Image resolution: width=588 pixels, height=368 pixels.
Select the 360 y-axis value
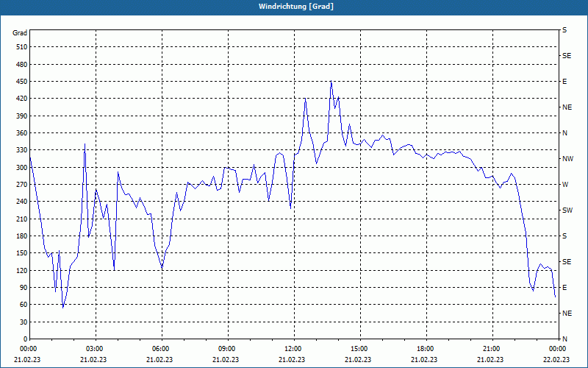pyautogui.click(x=22, y=133)
